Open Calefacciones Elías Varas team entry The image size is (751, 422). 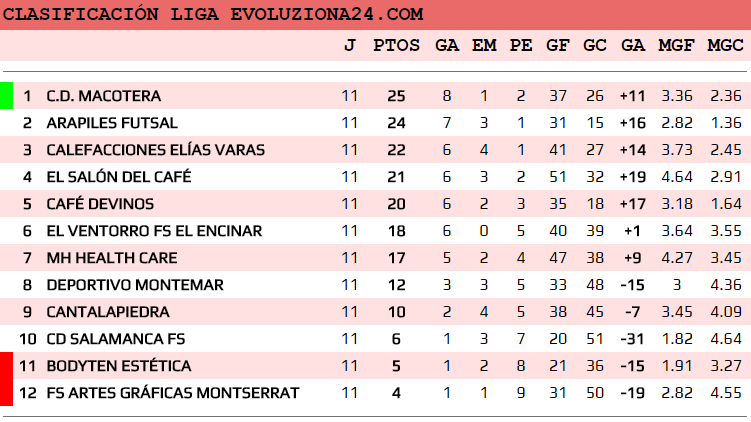click(x=155, y=150)
